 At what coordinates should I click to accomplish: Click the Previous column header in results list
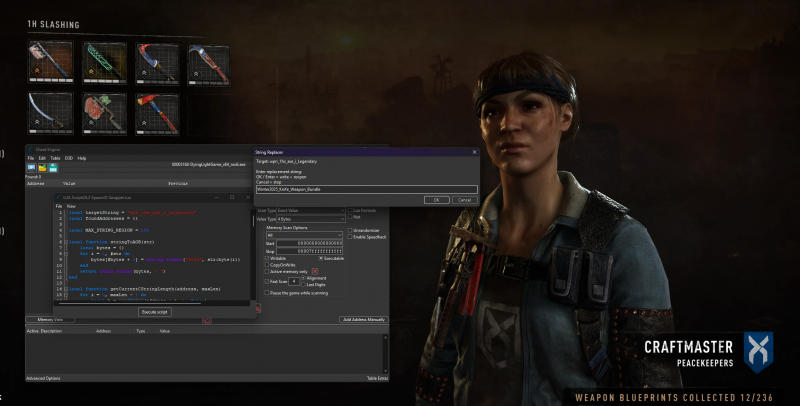tap(178, 183)
